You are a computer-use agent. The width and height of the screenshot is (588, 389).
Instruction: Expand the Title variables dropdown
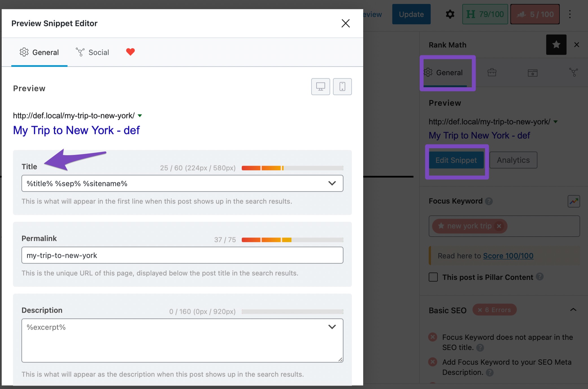[332, 183]
